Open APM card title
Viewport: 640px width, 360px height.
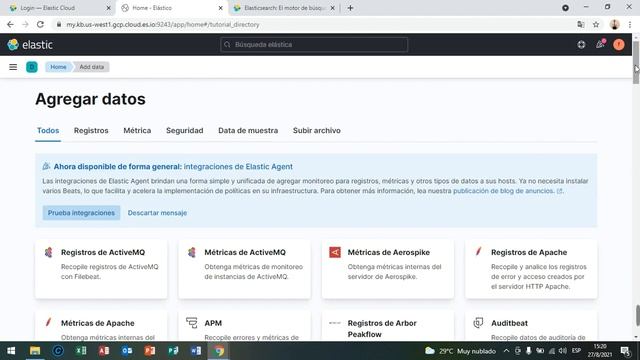coord(213,323)
